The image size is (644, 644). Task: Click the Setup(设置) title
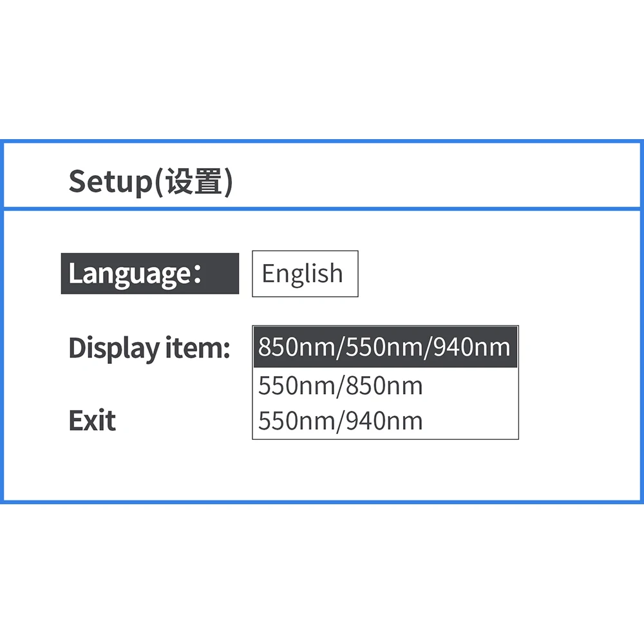pyautogui.click(x=150, y=182)
